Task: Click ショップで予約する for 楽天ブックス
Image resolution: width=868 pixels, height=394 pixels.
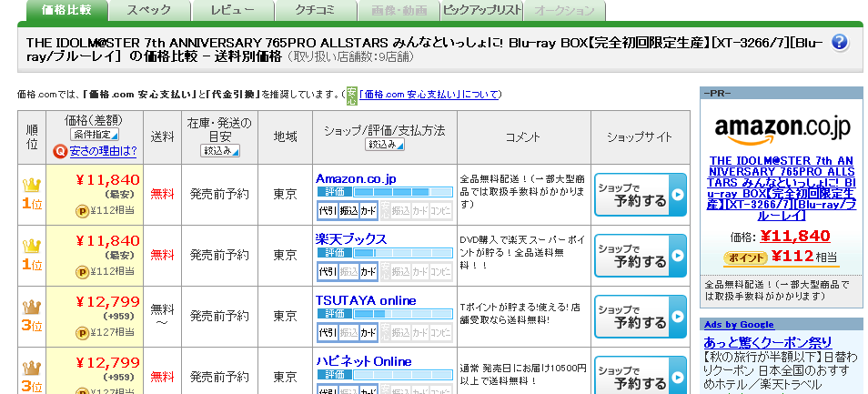Action: pyautogui.click(x=641, y=256)
